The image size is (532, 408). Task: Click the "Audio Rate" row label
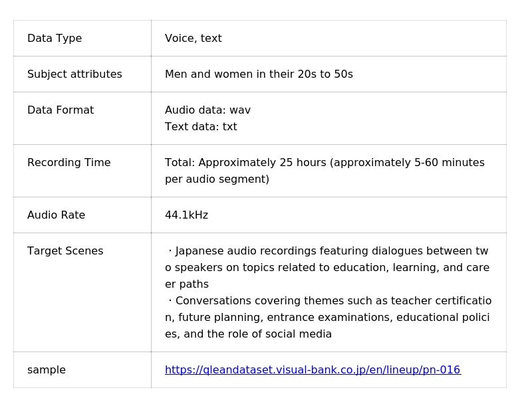pos(56,215)
